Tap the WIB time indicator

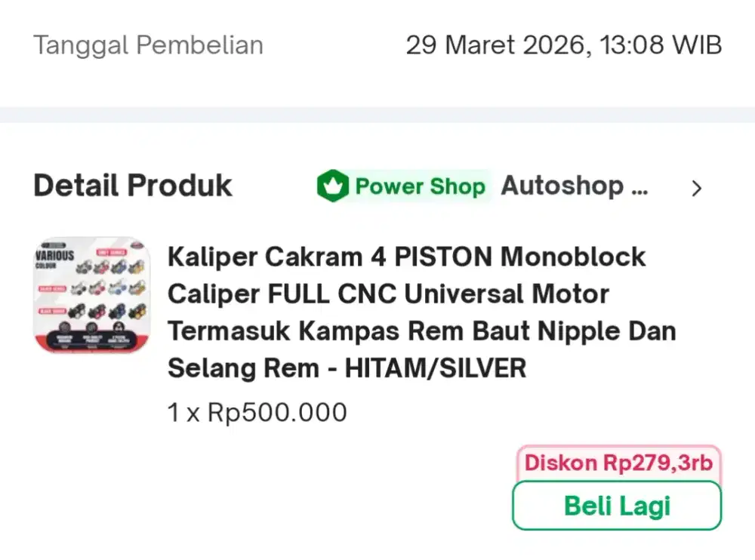point(699,45)
